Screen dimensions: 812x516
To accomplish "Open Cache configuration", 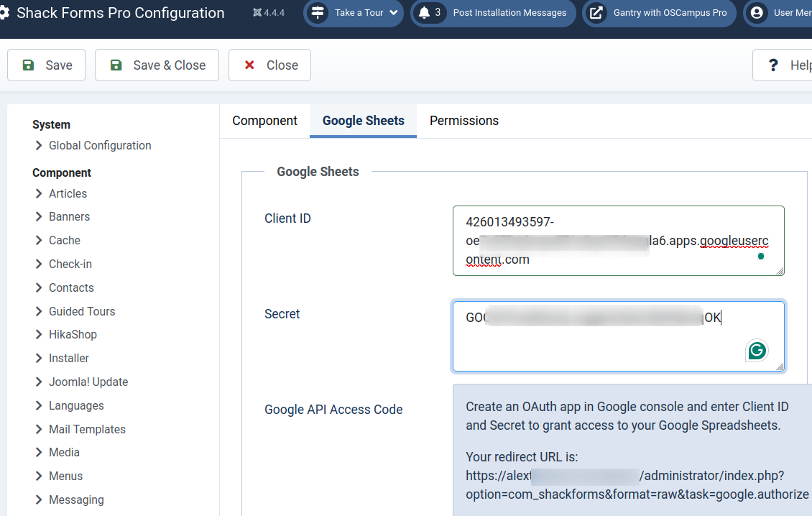I will [x=65, y=240].
